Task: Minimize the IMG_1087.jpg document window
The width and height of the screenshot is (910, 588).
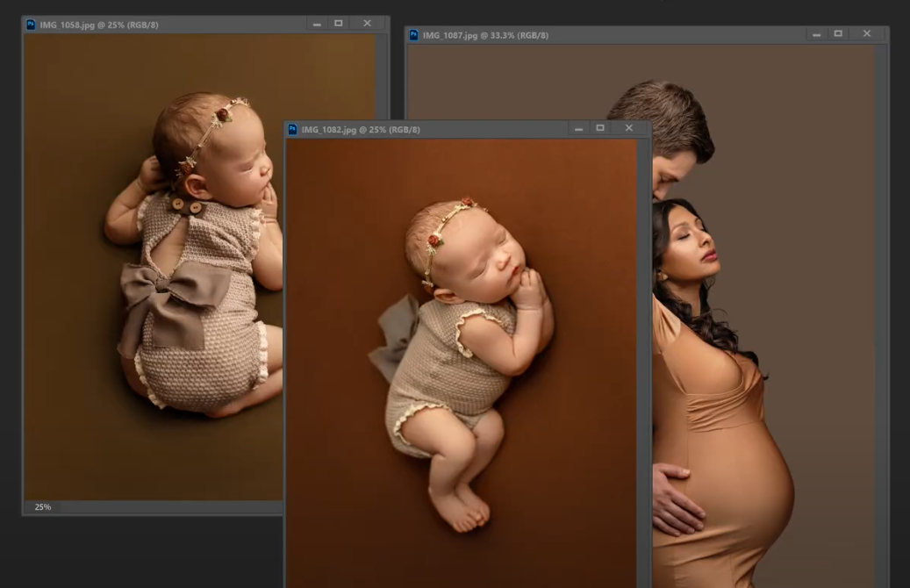Action: 817,34
